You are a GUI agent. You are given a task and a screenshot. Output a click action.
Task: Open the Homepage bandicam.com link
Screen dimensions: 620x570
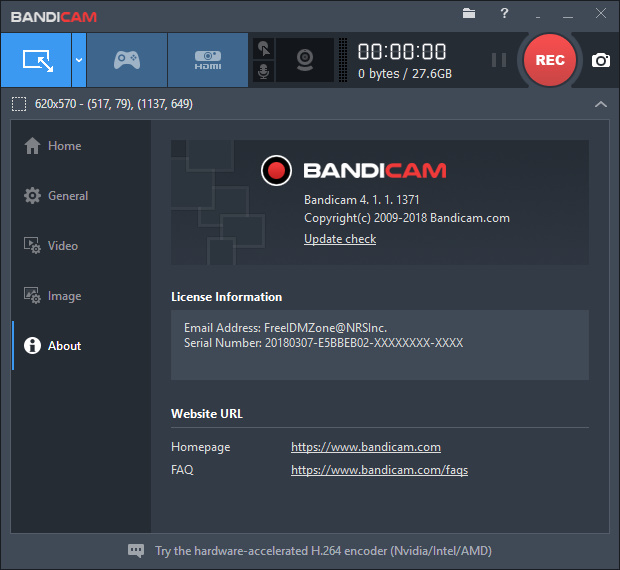point(366,447)
